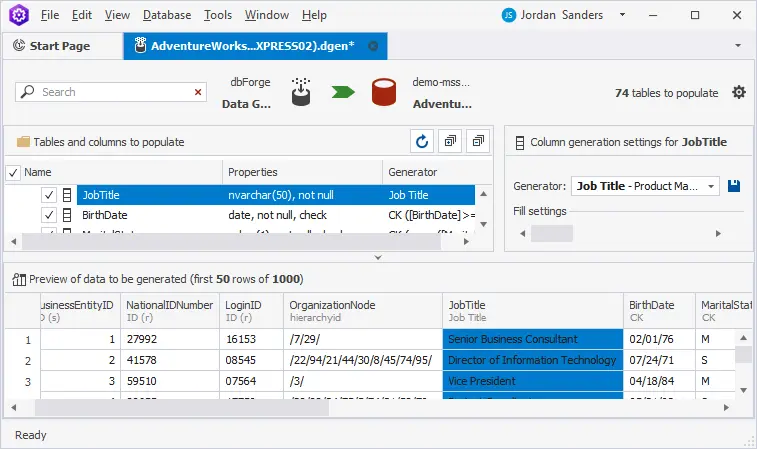
Task: Uncheck the JobTitle column checkbox
Action: click(x=49, y=195)
